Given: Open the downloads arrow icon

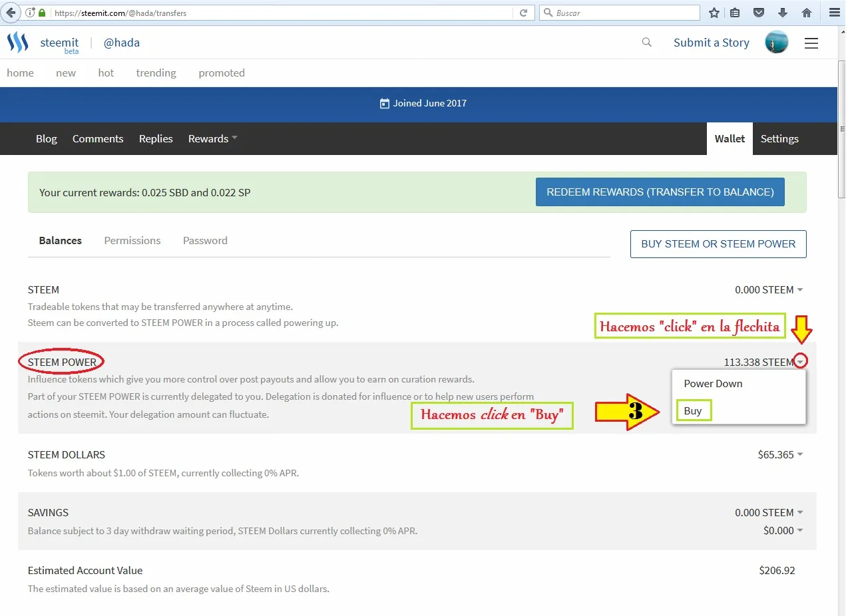Looking at the screenshot, I should (x=783, y=13).
